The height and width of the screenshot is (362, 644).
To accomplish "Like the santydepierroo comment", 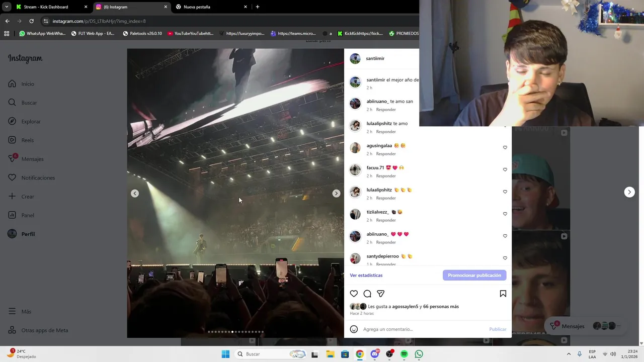I will point(505,258).
